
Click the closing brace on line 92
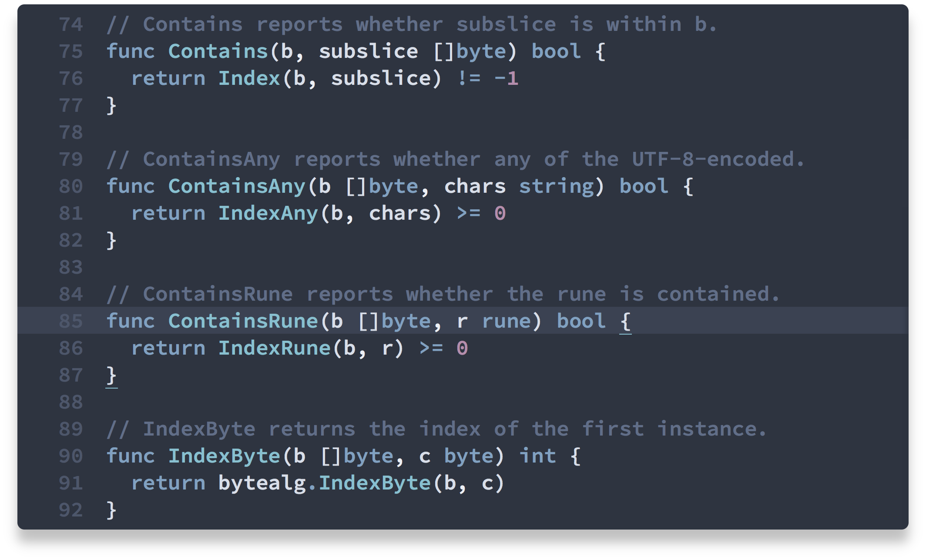[111, 510]
